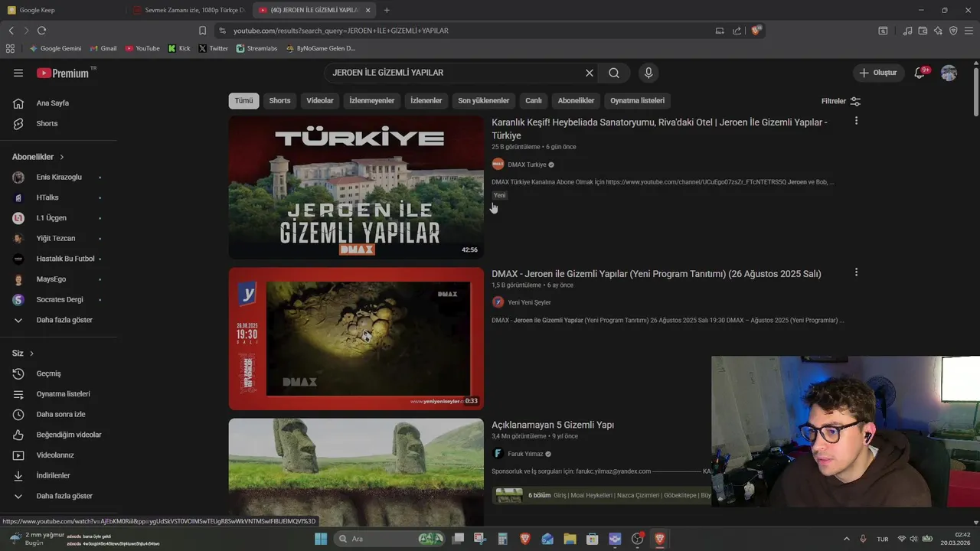Open the Brave main menu button

click(x=969, y=31)
